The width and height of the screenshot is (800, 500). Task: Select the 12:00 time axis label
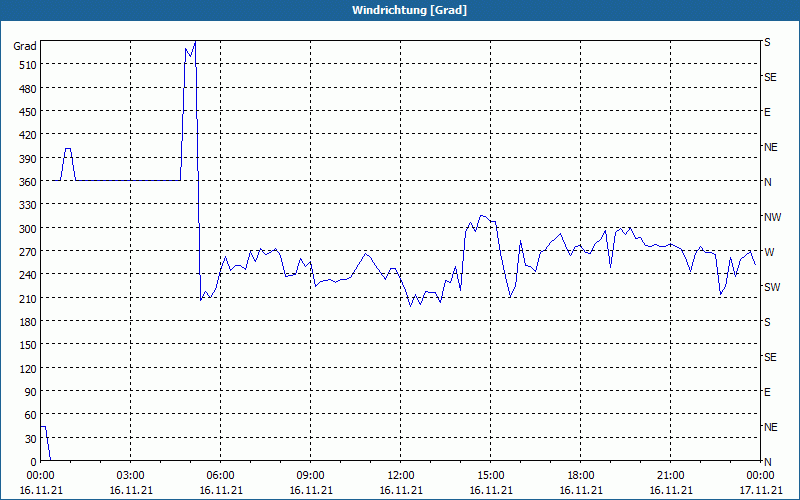click(401, 476)
